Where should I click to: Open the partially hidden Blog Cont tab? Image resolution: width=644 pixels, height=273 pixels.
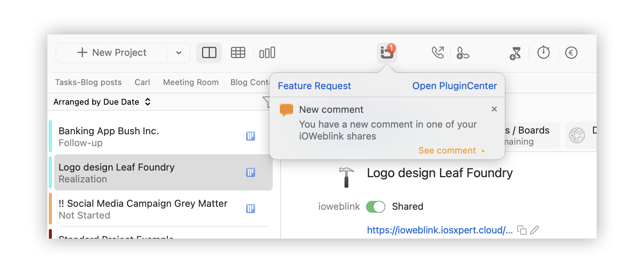[x=250, y=82]
